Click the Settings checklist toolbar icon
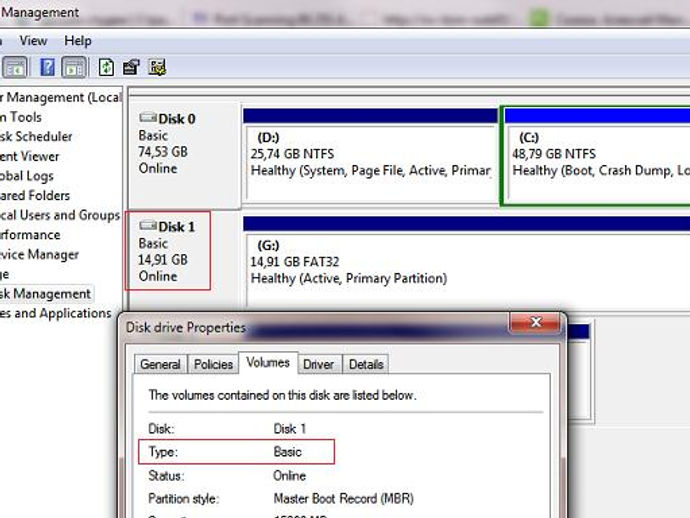The image size is (690, 518). click(x=157, y=67)
